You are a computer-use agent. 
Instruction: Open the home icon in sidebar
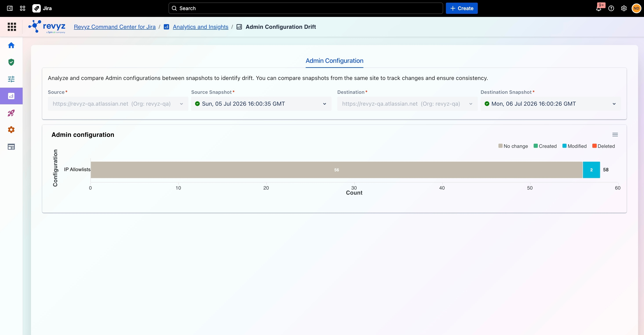point(11,45)
